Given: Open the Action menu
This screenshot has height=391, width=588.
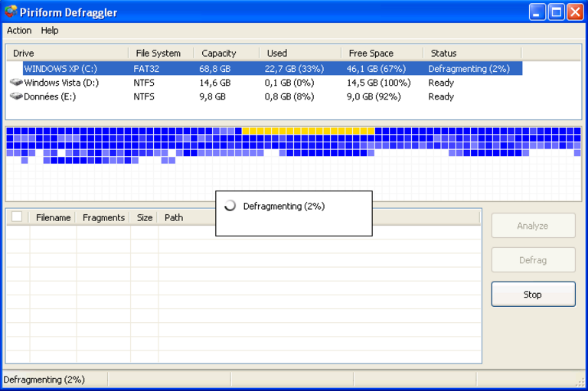Looking at the screenshot, I should coord(19,31).
